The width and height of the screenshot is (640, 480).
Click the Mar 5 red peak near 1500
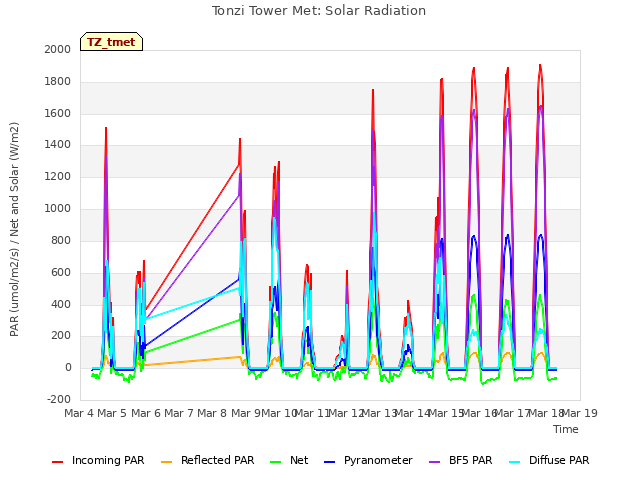click(x=106, y=128)
